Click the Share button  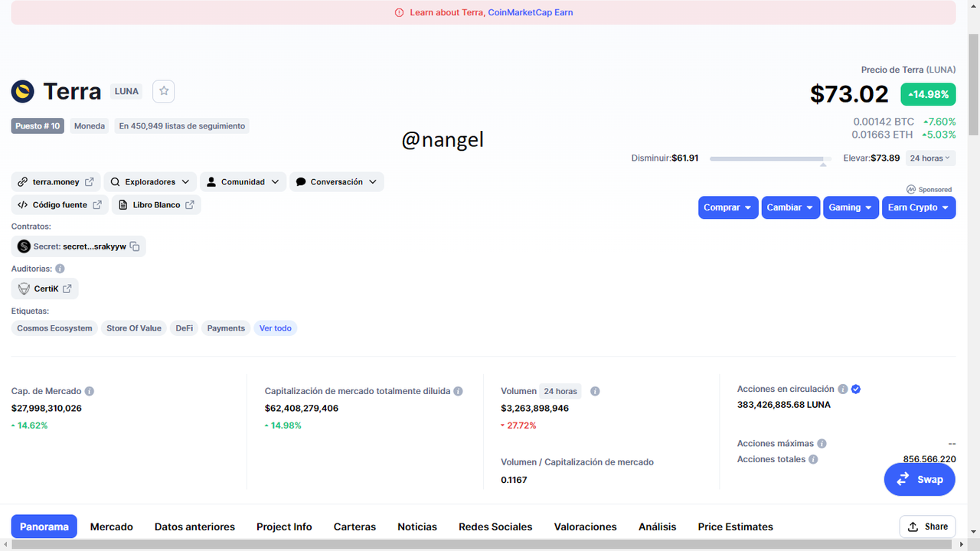(x=927, y=527)
